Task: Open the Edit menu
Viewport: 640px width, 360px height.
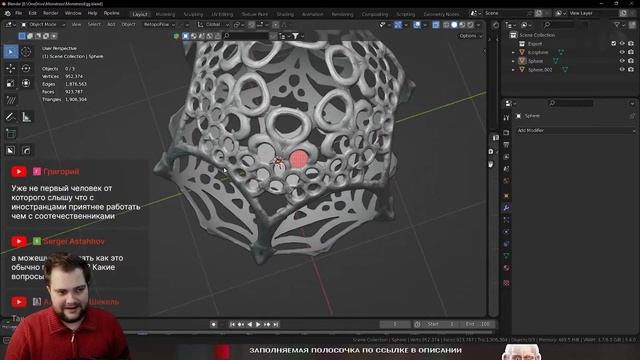Action: click(33, 13)
